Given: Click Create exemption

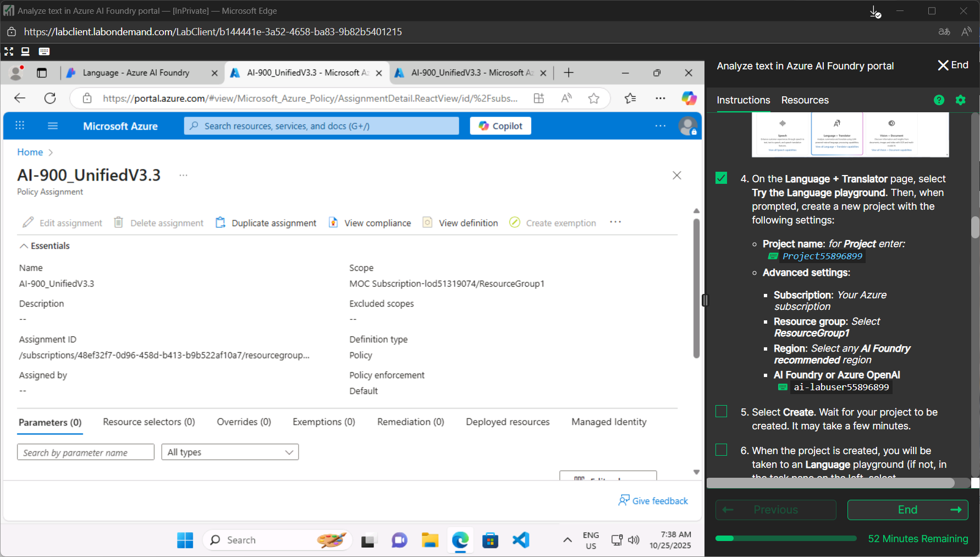Looking at the screenshot, I should coord(553,223).
